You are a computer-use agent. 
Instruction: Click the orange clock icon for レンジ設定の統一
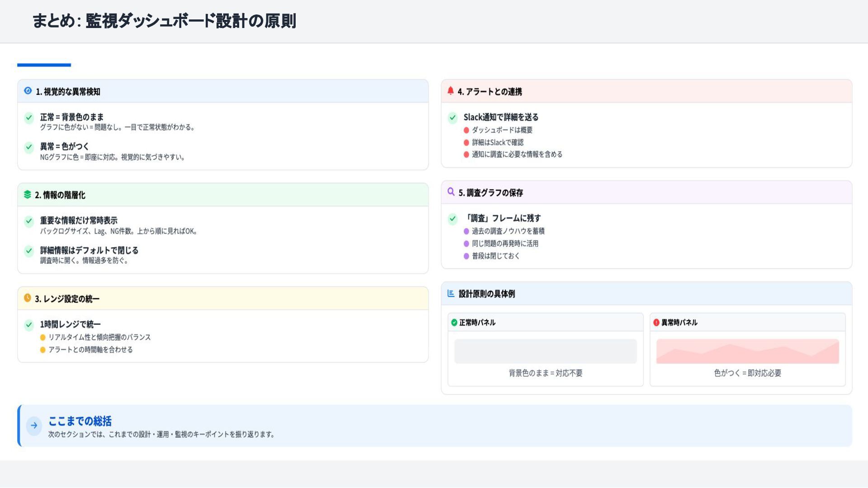(28, 298)
